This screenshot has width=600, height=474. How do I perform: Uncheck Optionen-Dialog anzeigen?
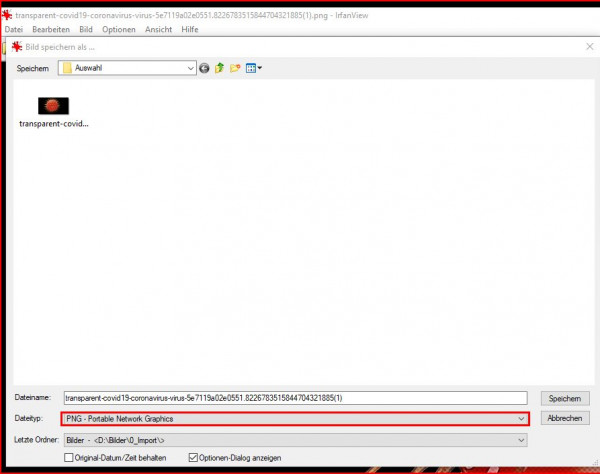193,458
